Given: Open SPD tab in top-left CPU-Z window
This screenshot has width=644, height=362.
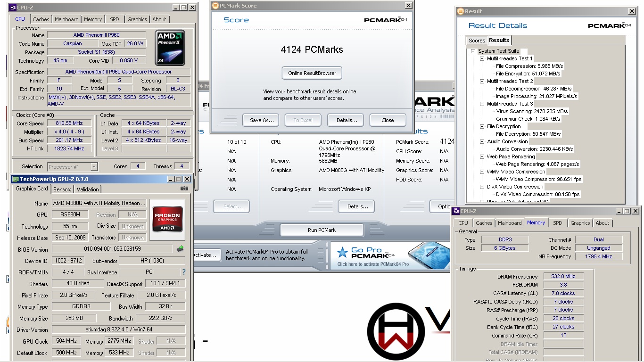Looking at the screenshot, I should (115, 19).
